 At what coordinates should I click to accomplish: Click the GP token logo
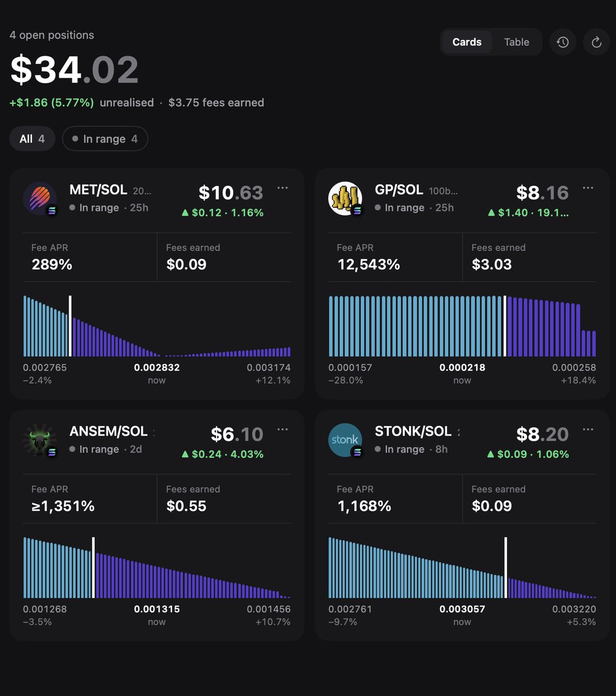point(345,198)
